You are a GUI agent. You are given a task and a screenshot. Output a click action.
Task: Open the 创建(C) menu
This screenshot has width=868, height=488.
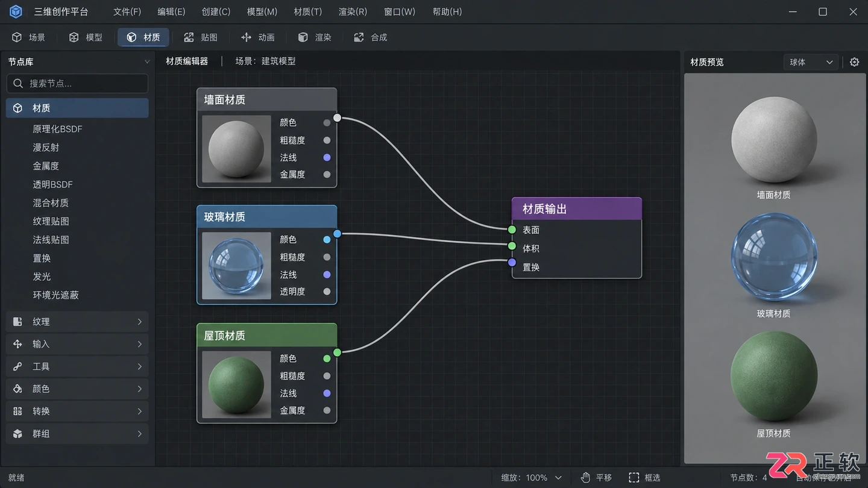pyautogui.click(x=216, y=12)
